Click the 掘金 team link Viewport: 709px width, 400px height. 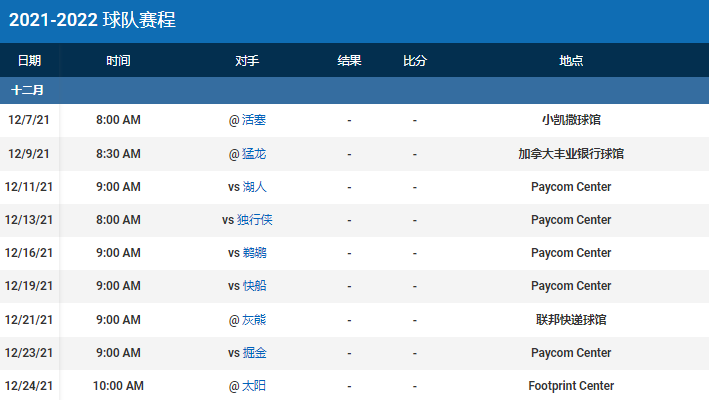coord(255,353)
